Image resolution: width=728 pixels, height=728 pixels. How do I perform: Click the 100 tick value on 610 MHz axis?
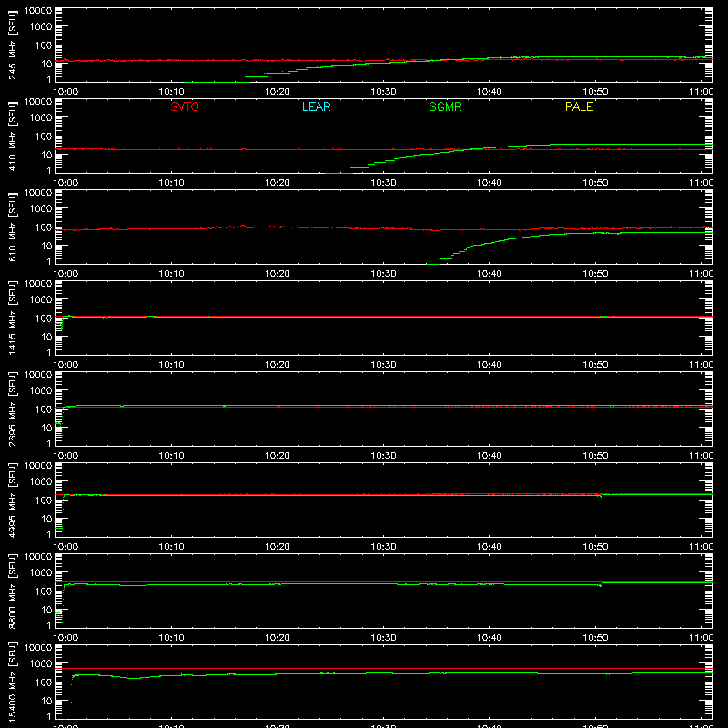click(x=44, y=227)
